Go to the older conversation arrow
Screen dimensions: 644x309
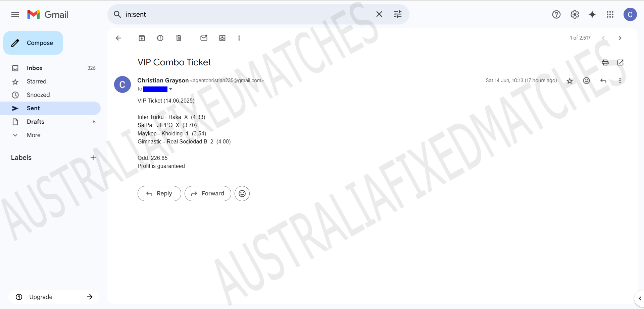pyautogui.click(x=620, y=38)
